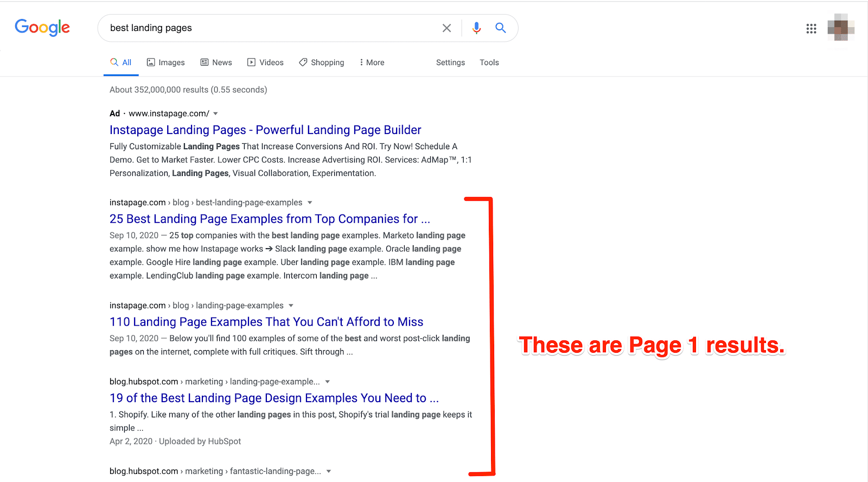868x482 pixels.
Task: Open the account profile avatar
Action: tap(840, 27)
